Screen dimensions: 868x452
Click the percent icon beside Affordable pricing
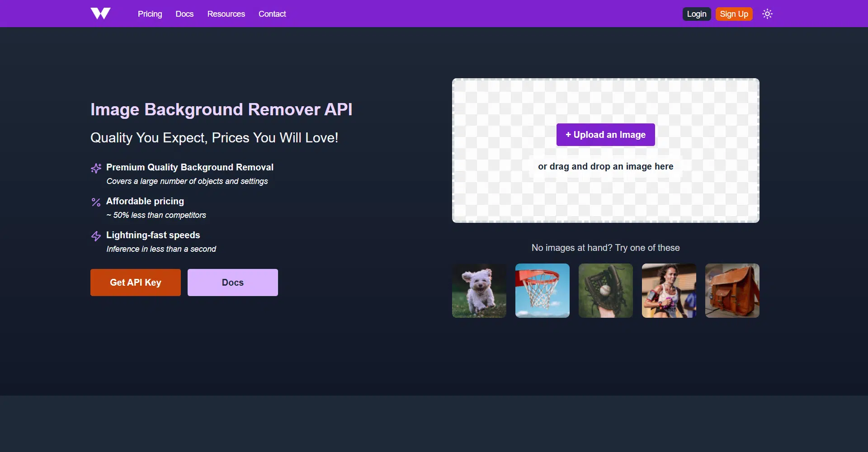tap(96, 202)
